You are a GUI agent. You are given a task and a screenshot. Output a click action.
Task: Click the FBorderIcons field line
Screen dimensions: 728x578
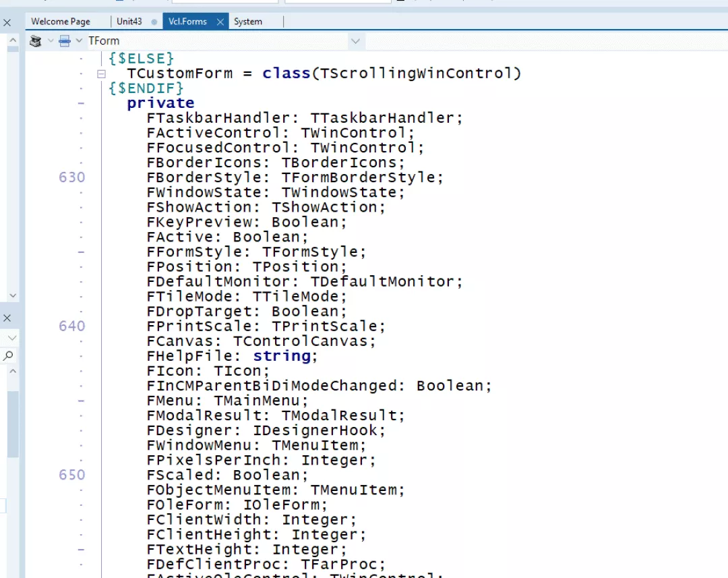(276, 163)
